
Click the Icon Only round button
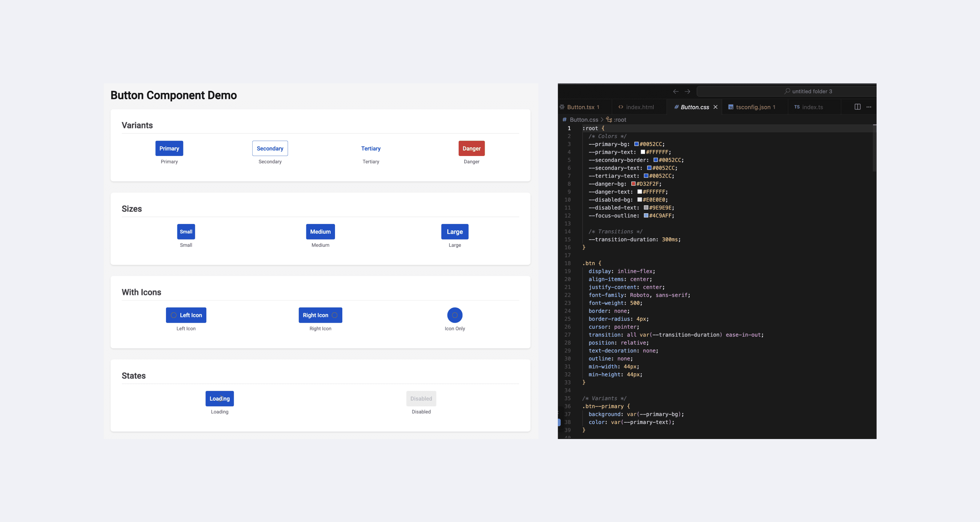click(455, 315)
